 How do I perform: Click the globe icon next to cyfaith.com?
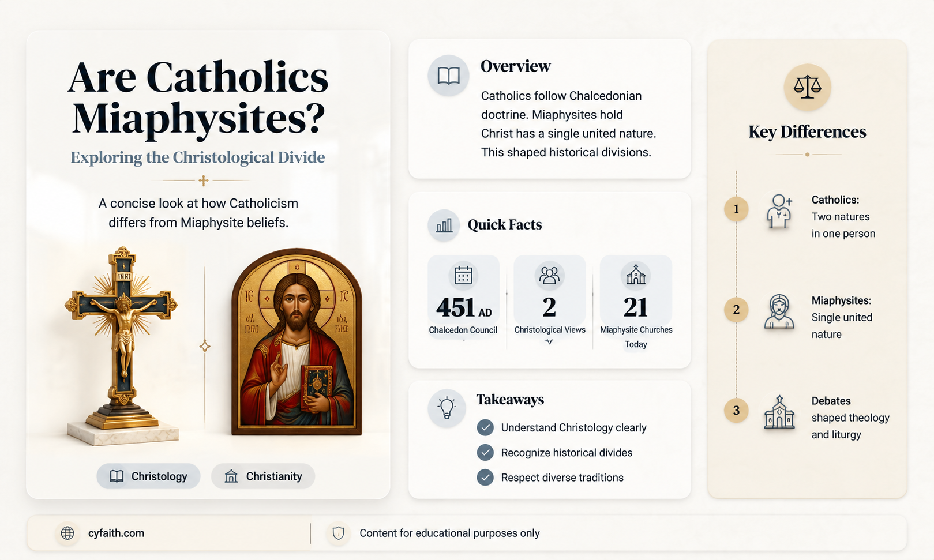67,533
